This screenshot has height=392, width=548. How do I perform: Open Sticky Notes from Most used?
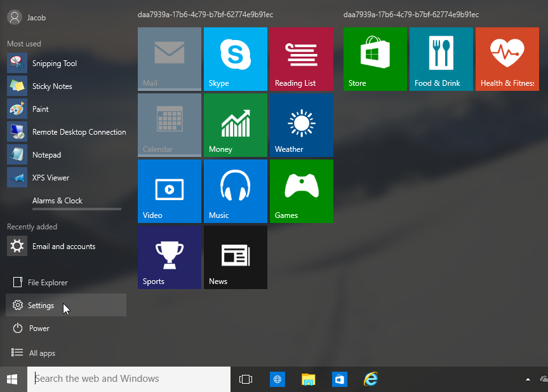click(x=67, y=86)
